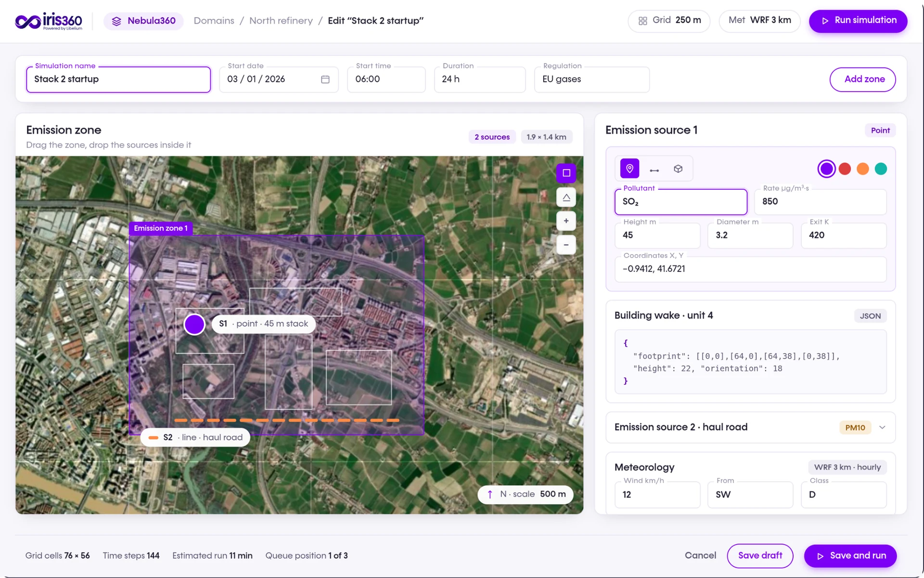
Task: Click the Run simulation button
Action: click(x=858, y=21)
